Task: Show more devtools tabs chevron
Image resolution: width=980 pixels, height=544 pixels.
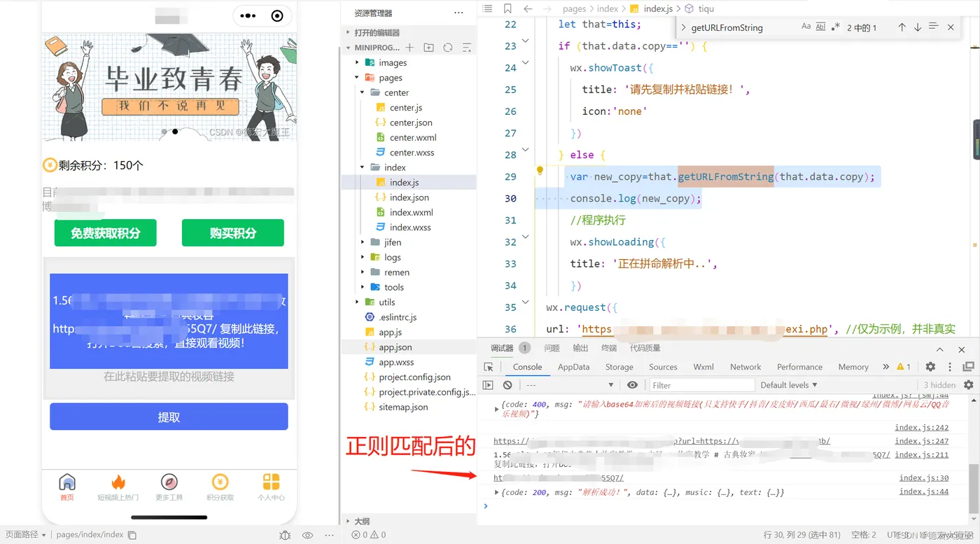Action: click(x=885, y=367)
